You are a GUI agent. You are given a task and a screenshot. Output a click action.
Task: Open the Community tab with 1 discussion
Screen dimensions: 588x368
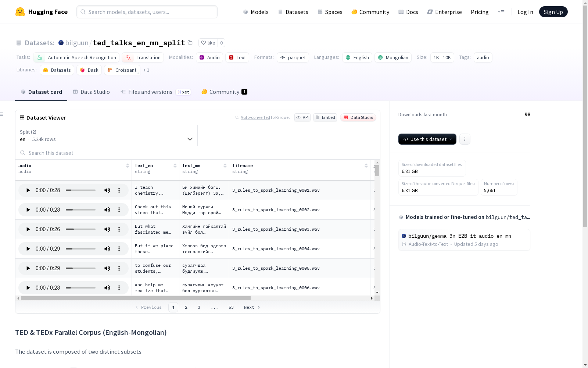tap(224, 92)
